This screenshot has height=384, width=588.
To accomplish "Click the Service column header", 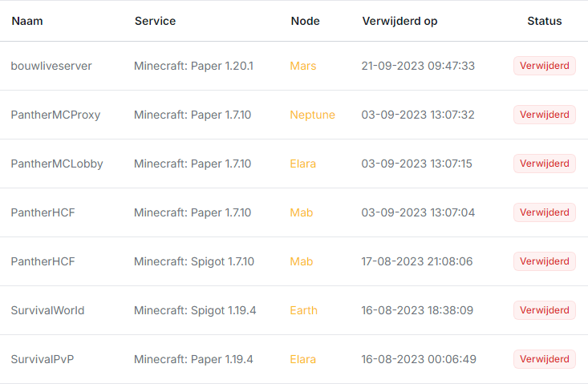I will [155, 21].
